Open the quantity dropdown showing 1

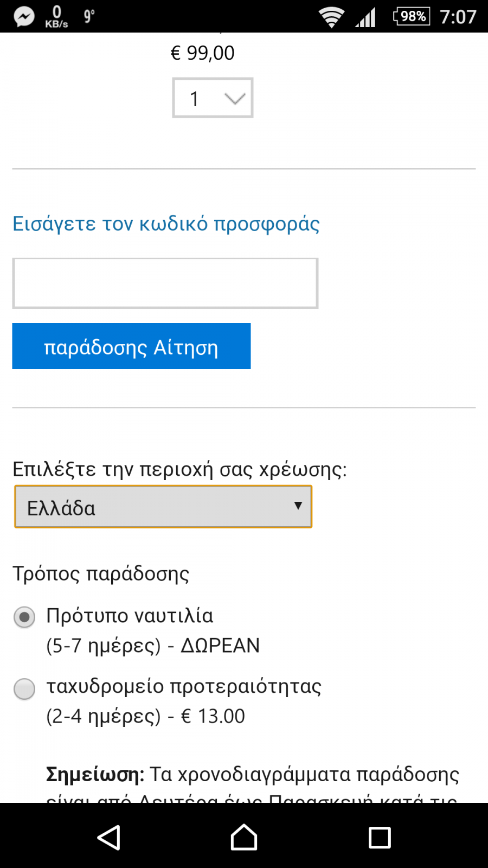(x=213, y=98)
